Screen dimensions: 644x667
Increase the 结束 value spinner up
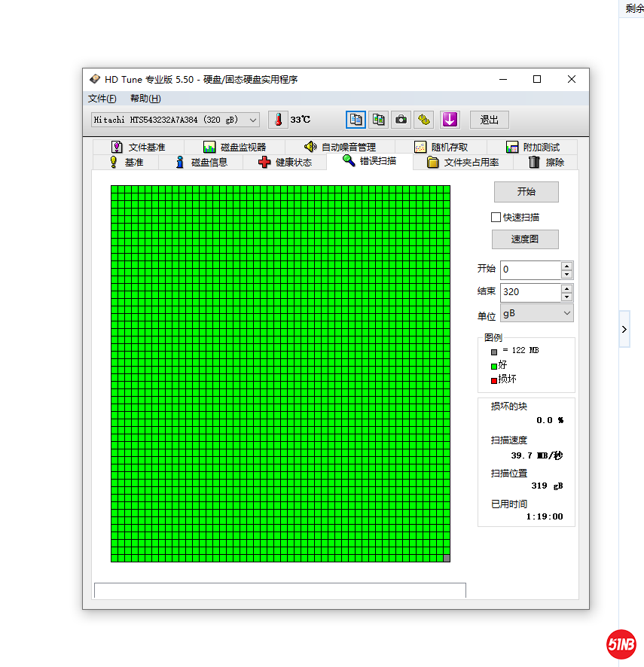click(566, 289)
